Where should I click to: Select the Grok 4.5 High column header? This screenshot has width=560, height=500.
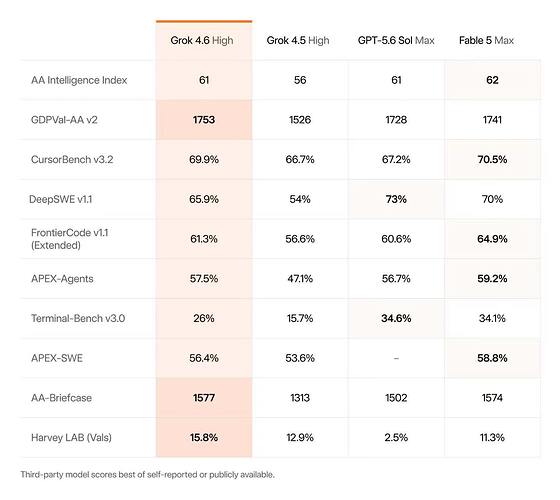(x=298, y=40)
